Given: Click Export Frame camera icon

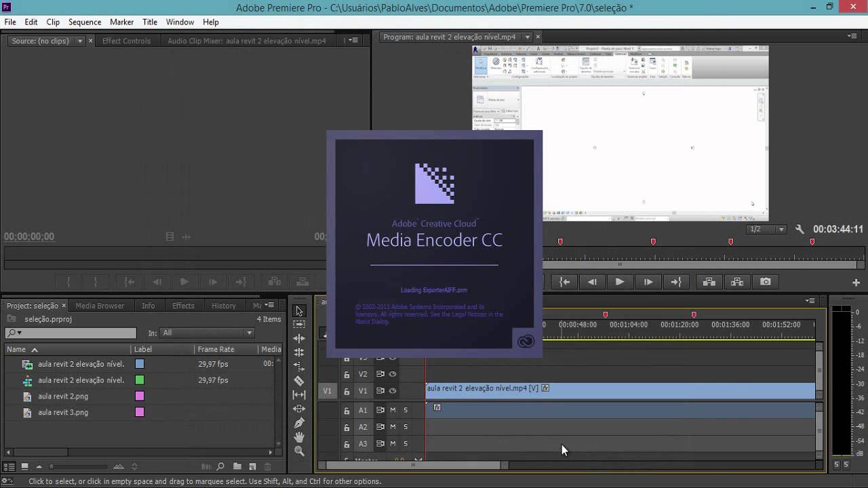Looking at the screenshot, I should tap(765, 282).
